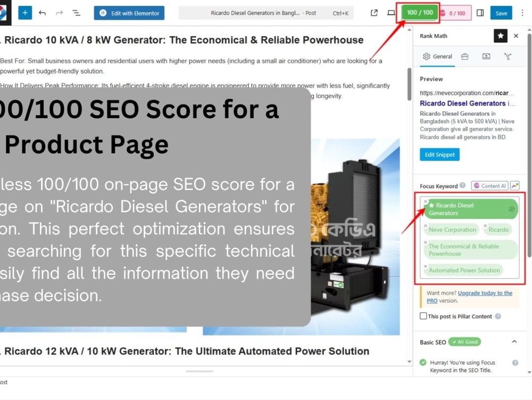Click the editor content scrollbar

click(410, 84)
